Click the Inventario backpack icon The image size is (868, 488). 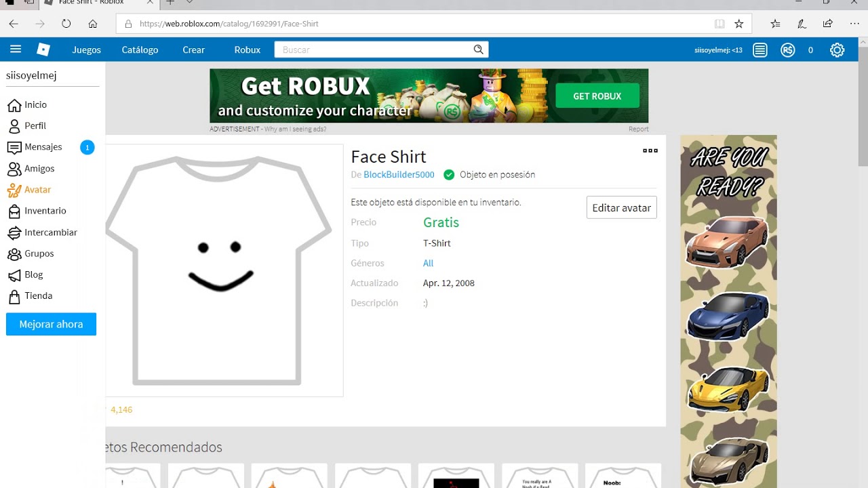click(14, 211)
